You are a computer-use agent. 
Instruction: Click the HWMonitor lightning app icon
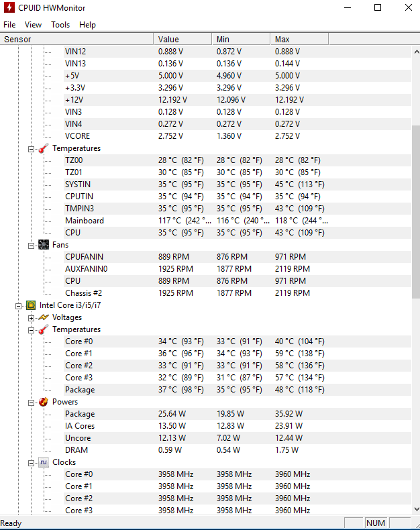9,8
